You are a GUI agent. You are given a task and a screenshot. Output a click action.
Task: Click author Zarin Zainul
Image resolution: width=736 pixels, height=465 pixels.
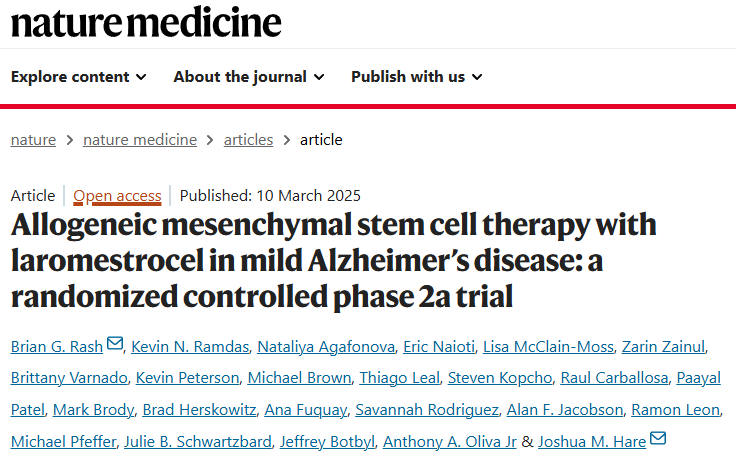coord(663,347)
